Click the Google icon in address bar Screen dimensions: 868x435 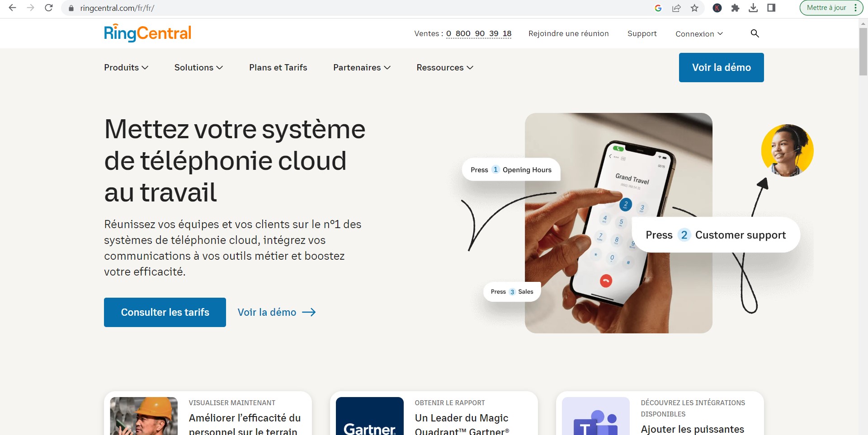tap(658, 8)
